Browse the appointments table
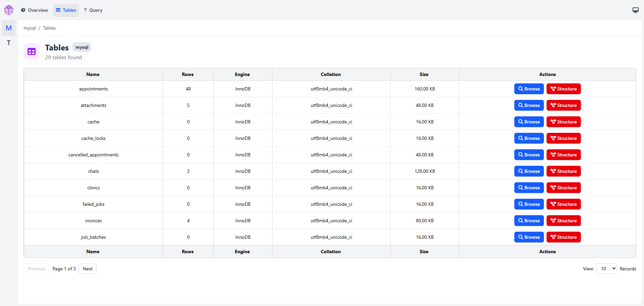Screen dimensions: 644x306 tap(528, 89)
